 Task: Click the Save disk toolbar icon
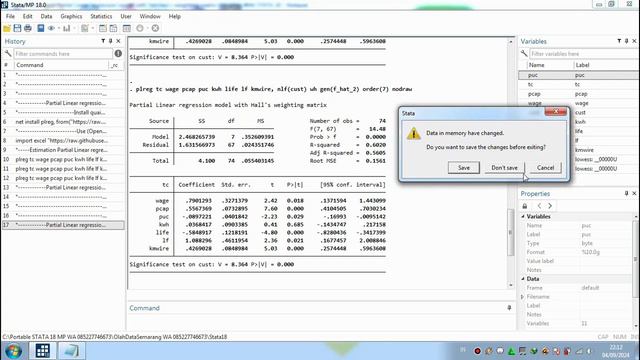(17, 28)
